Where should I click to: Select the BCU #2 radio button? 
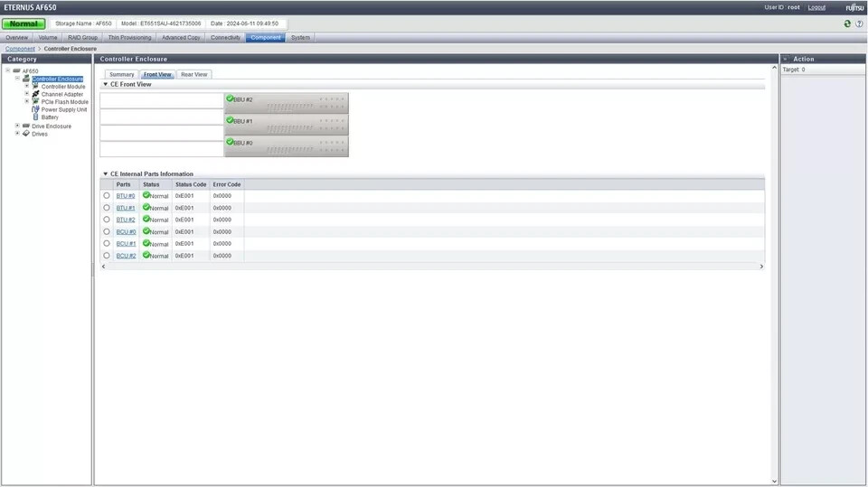pyautogui.click(x=107, y=256)
